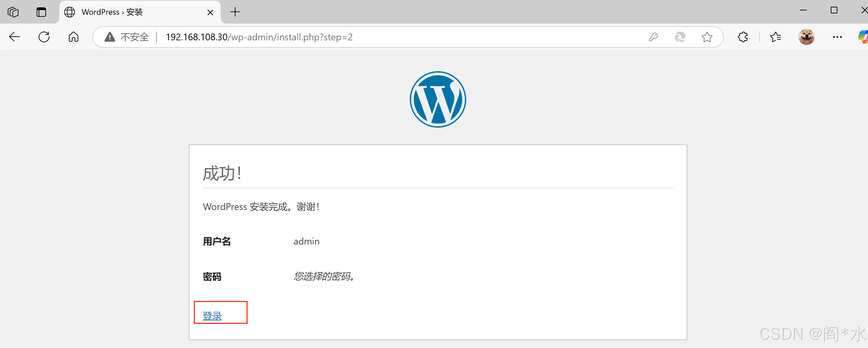
Task: Click the Edge icon in address bar
Action: 680,37
